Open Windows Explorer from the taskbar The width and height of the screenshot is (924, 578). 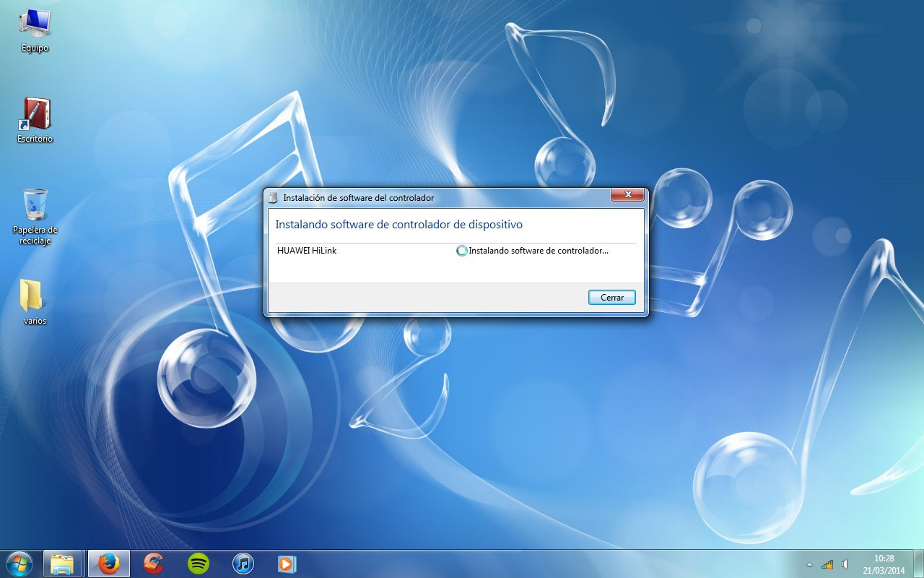click(x=62, y=564)
